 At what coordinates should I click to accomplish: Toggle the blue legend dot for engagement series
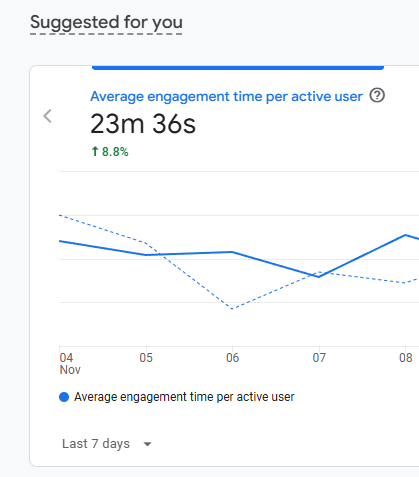point(64,397)
